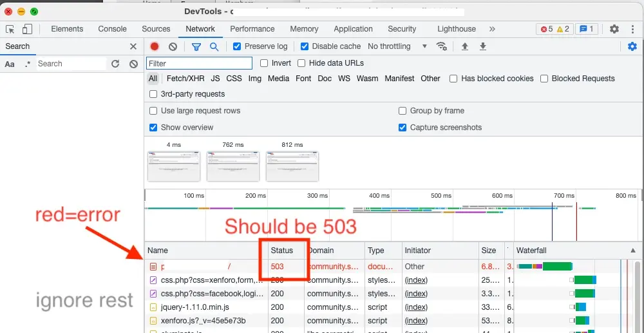Click stylesheet icon of css.php?css=xenforo row
The height and width of the screenshot is (333, 644).
tap(153, 280)
